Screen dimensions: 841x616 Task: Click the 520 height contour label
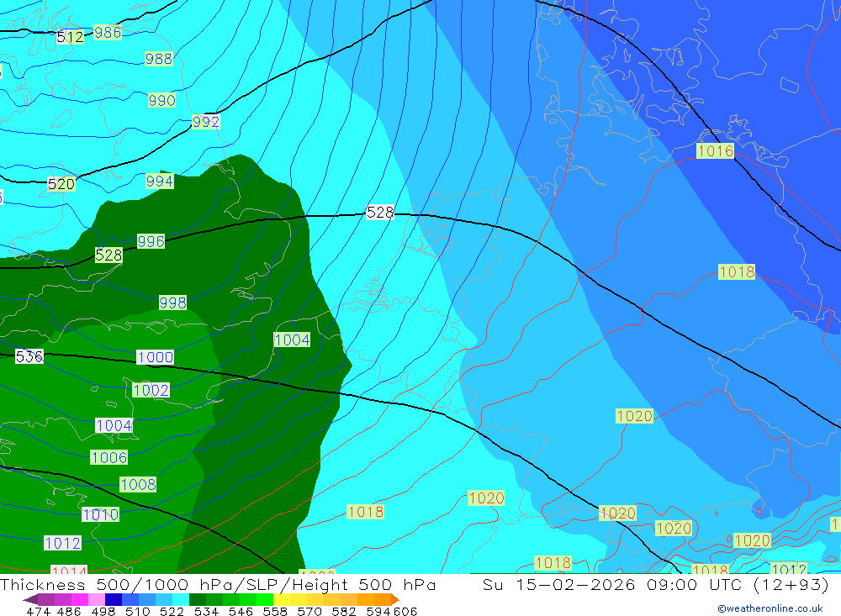61,184
